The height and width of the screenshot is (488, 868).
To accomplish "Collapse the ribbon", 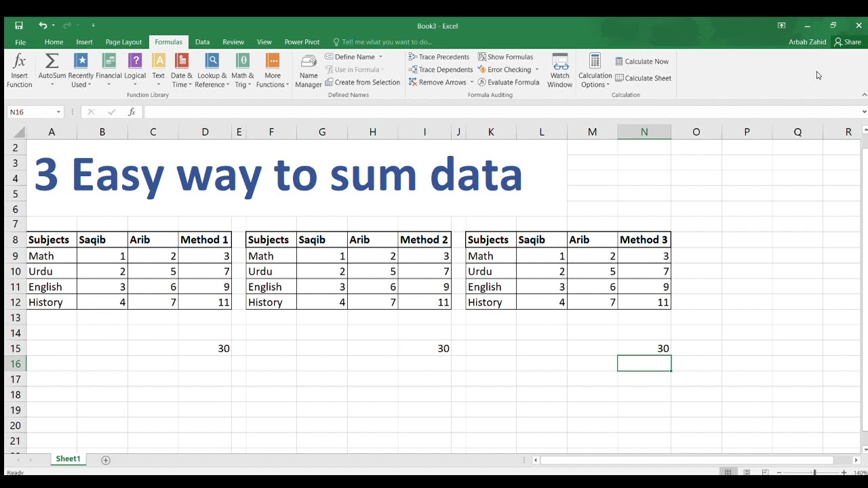I will tap(864, 95).
